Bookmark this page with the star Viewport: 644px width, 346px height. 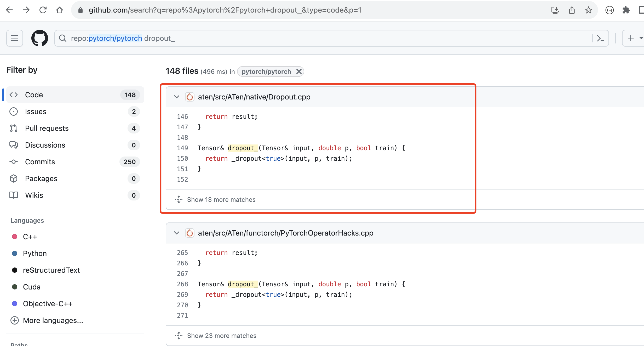[589, 10]
